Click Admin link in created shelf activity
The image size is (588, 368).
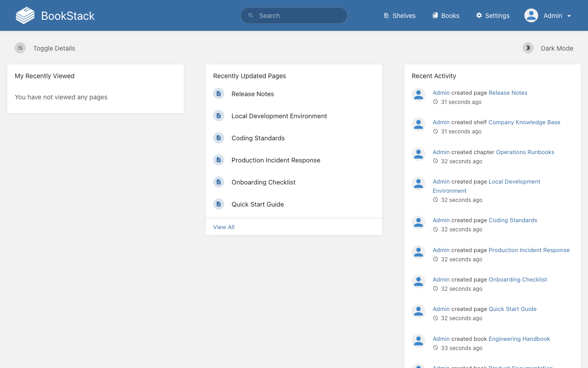441,122
